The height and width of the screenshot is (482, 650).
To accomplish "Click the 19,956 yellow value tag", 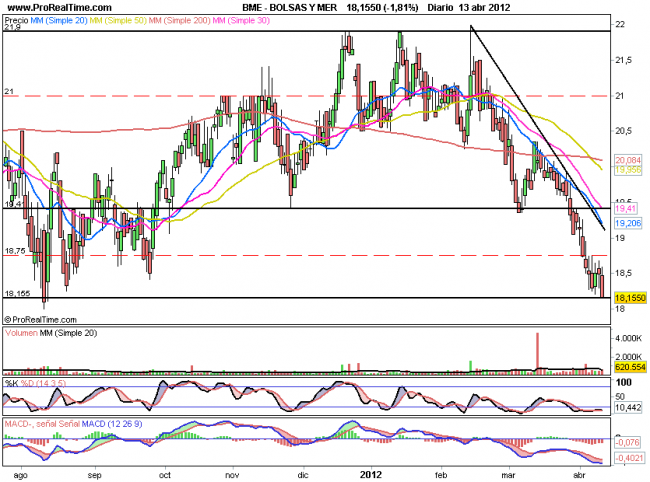I will click(628, 171).
